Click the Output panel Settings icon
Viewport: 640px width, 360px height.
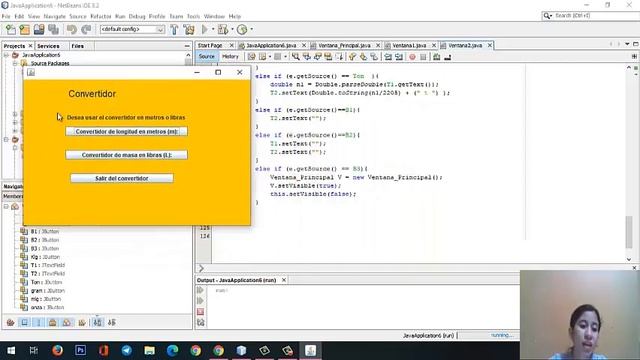[x=200, y=322]
